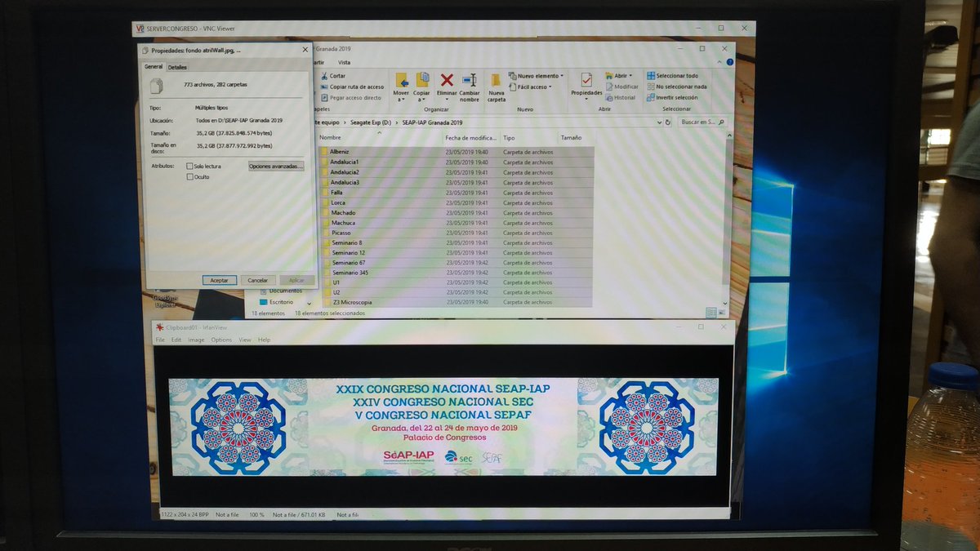Image resolution: width=980 pixels, height=551 pixels.
Task: Open IrfanView View menu
Action: [x=245, y=340]
